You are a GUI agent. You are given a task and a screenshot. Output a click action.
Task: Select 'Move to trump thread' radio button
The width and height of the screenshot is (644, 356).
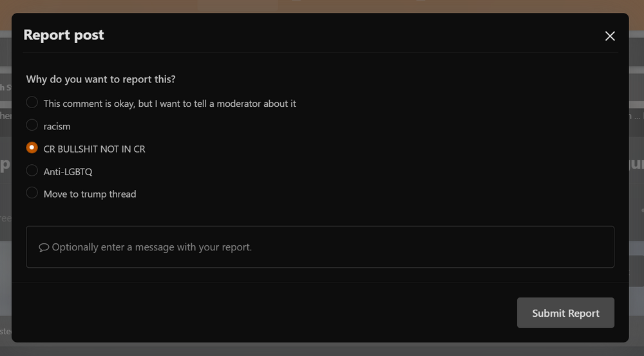coord(32,193)
